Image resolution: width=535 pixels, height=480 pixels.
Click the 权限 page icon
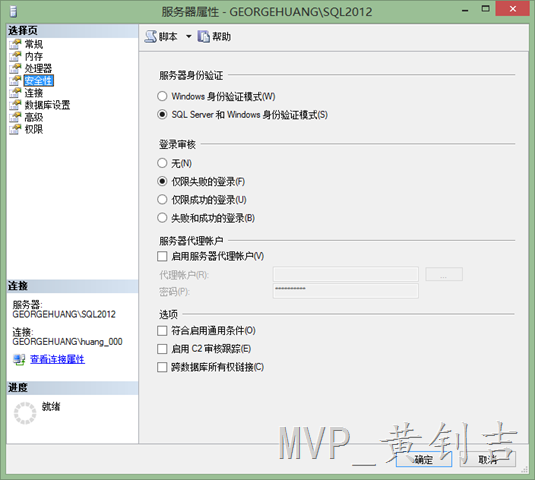[x=15, y=129]
